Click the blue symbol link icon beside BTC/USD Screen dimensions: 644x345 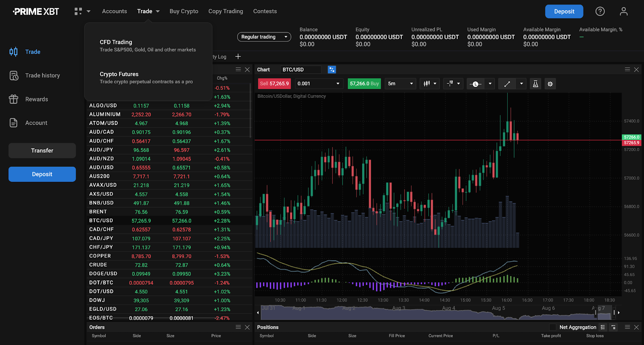(x=332, y=70)
